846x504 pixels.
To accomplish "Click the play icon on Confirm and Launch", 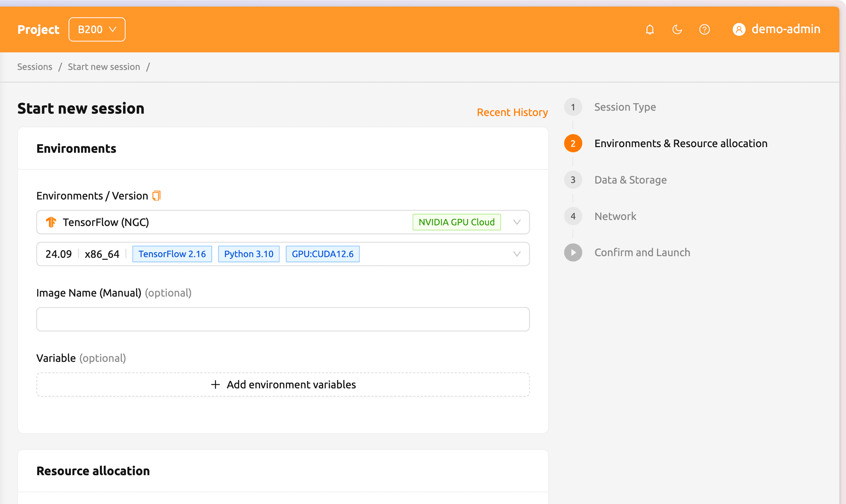I will click(573, 252).
